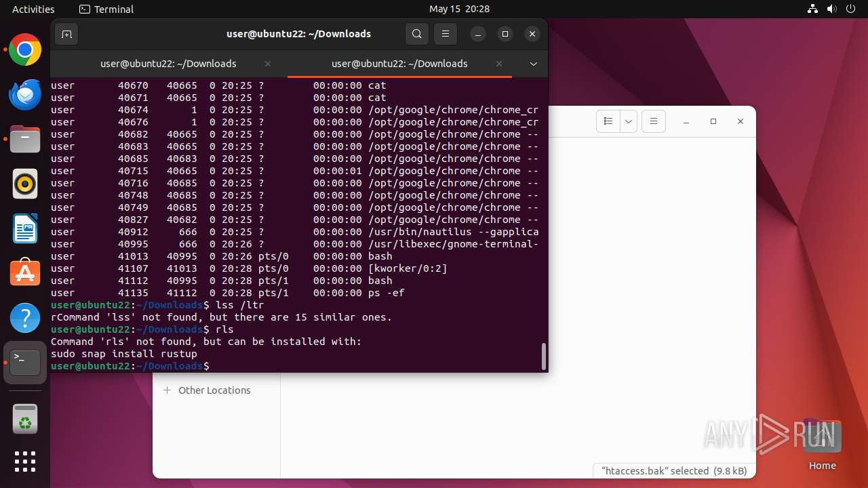Open LibreOffice Writer from the dock
Screen dimensions: 868x488
25,229
